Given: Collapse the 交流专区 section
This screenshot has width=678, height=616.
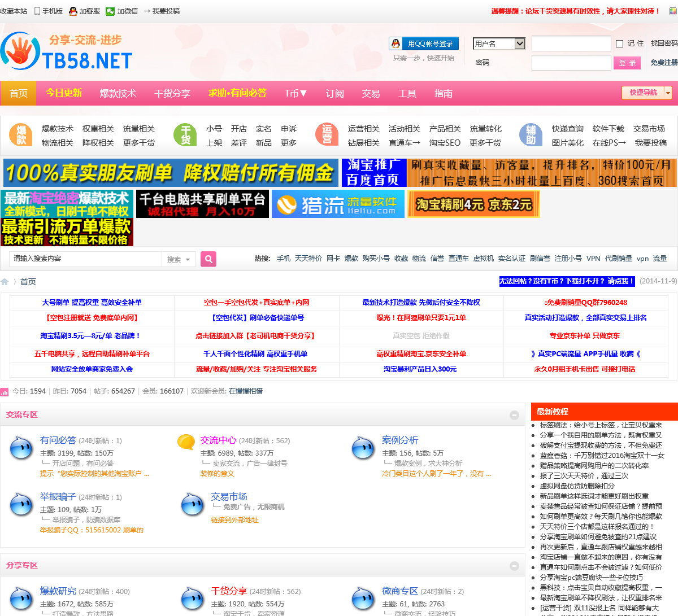Looking at the screenshot, I should pos(514,415).
